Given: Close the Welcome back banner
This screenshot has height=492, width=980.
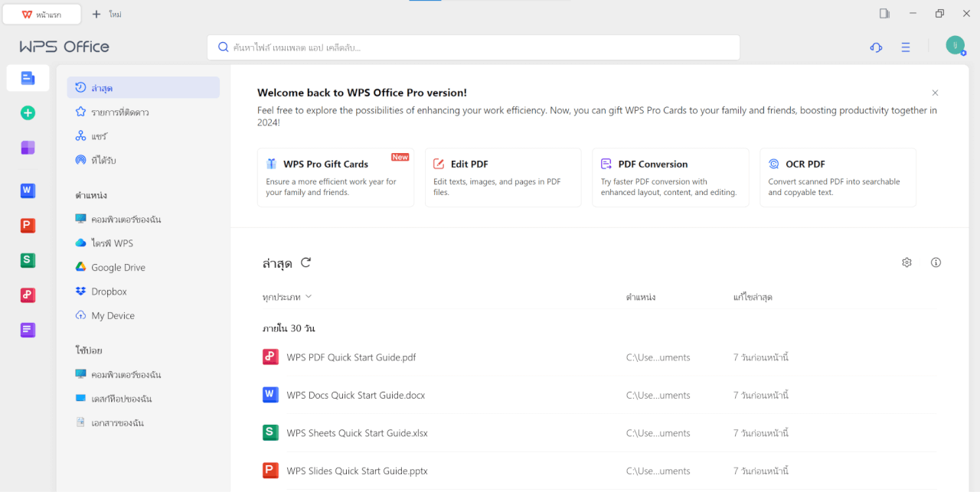Looking at the screenshot, I should pyautogui.click(x=935, y=93).
